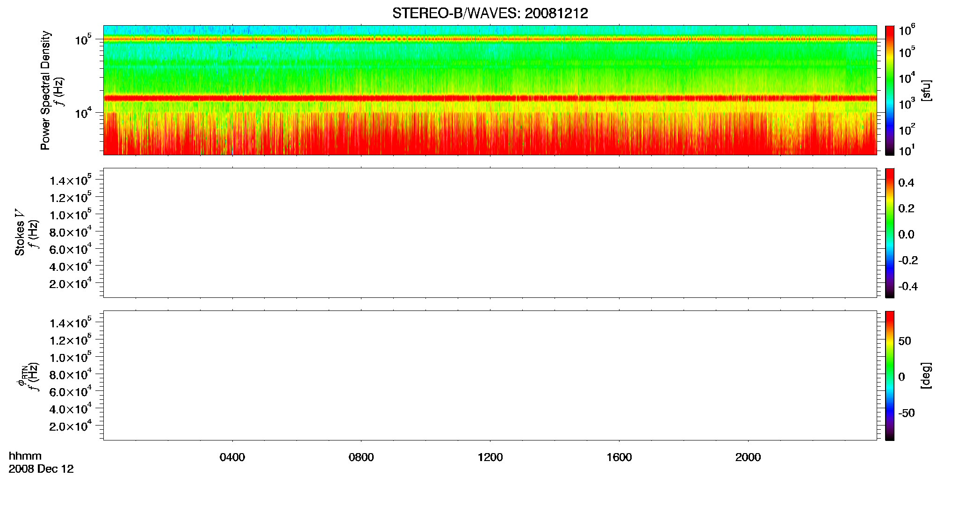Click the Power Spectral Density axis label
Viewport: 980px width, 505px height.
[45, 90]
